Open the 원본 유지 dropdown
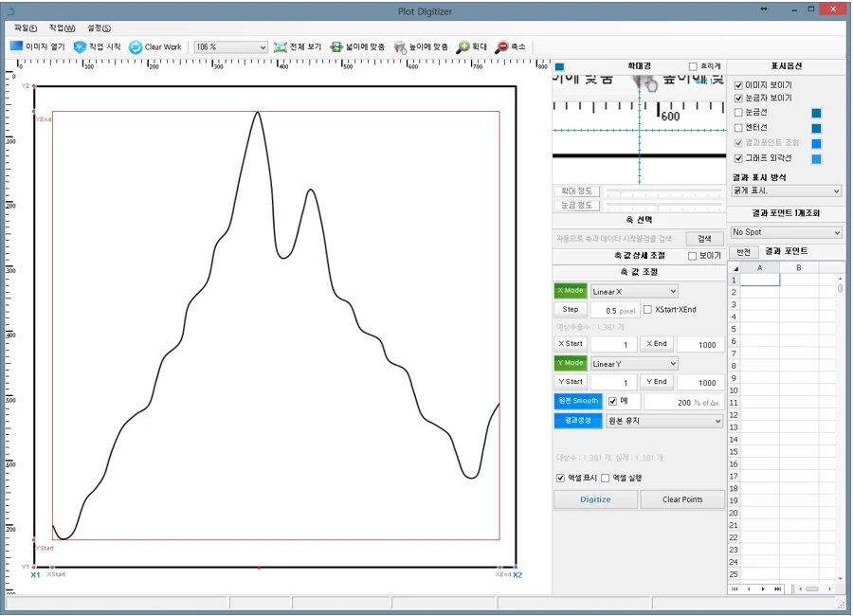 (x=664, y=421)
